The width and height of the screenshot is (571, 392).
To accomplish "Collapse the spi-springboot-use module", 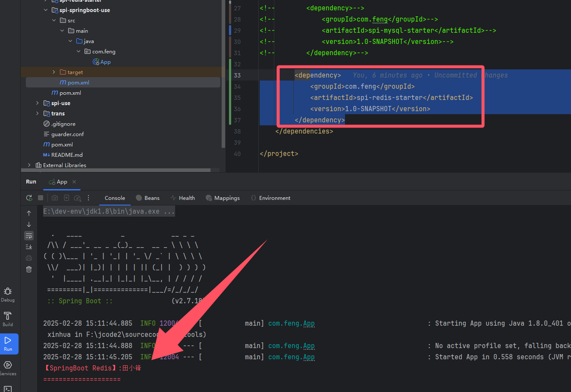I will point(46,10).
